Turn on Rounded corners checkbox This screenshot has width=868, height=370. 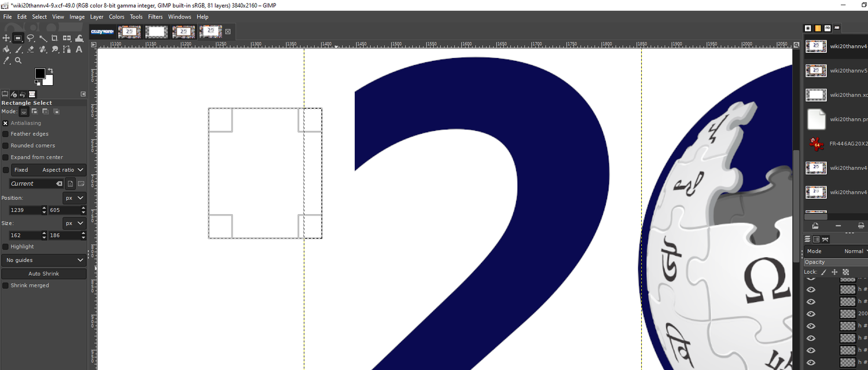pos(6,145)
